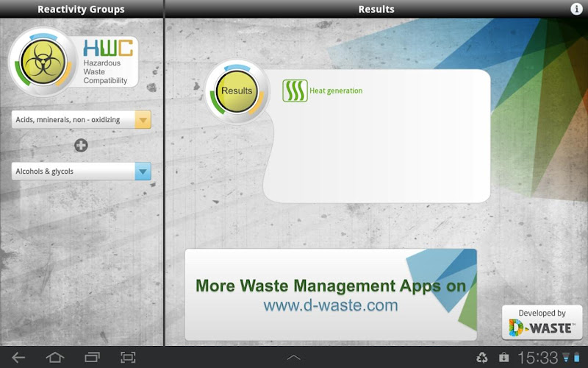Screen dimensions: 588x368
Task: Expand the Acids, minerals, non-oxidizing dropdown
Action: coord(143,120)
